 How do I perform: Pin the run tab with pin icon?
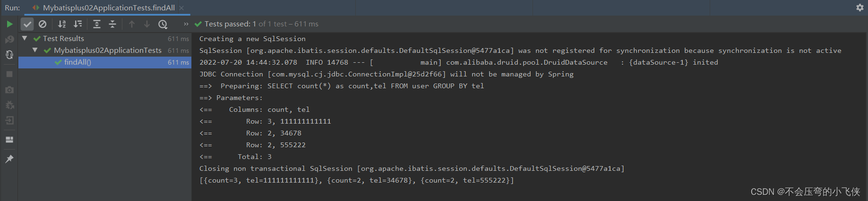click(9, 159)
